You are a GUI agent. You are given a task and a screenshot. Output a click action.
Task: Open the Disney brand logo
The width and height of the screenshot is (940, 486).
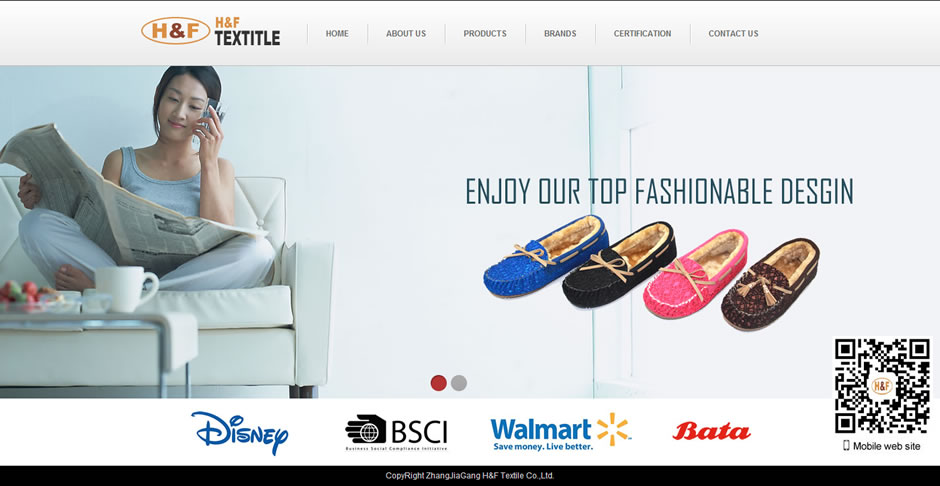(240, 432)
